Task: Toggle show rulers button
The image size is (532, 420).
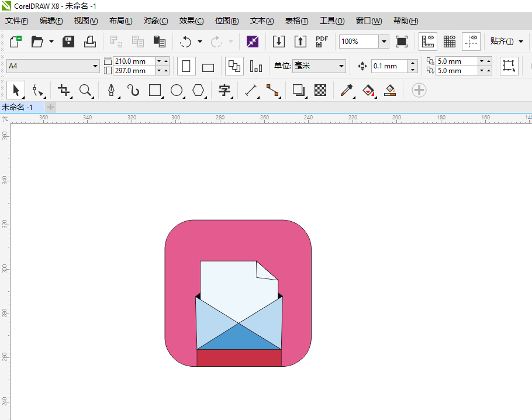Action: point(428,42)
